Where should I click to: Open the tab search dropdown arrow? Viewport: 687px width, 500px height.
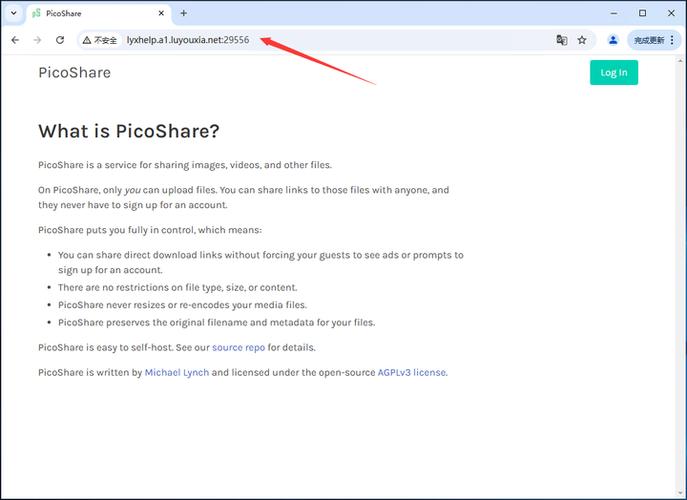coord(14,13)
